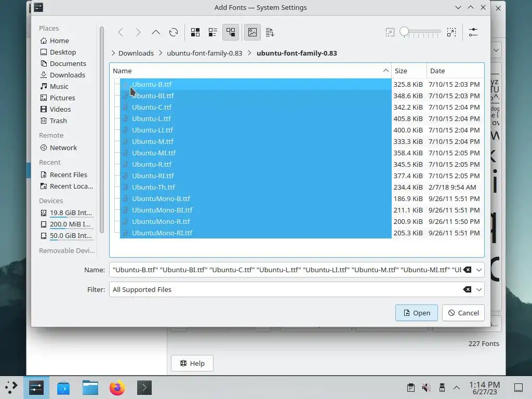Image resolution: width=532 pixels, height=399 pixels.
Task: Click the Places panel scrollbar
Action: pyautogui.click(x=101, y=130)
